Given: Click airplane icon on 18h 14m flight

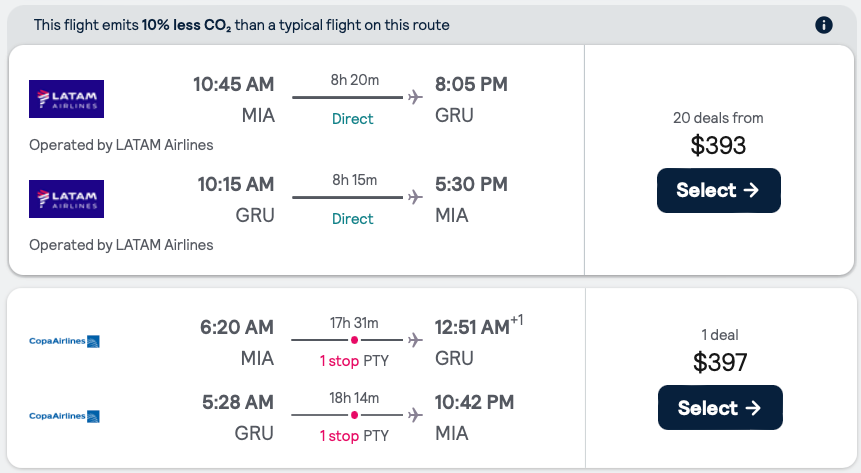Looking at the screenshot, I should tap(415, 414).
